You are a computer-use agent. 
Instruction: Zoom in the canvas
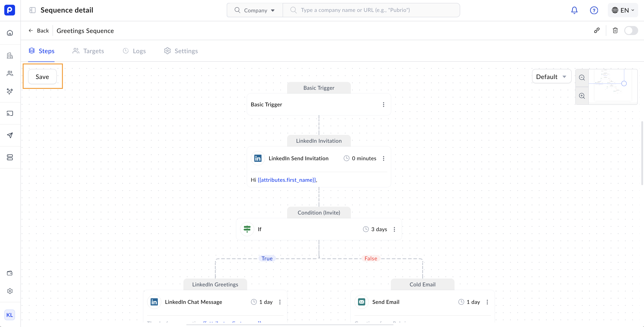[582, 96]
